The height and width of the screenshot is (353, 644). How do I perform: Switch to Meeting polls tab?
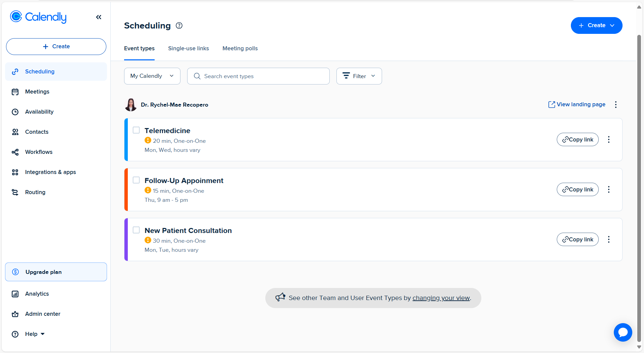coord(240,48)
